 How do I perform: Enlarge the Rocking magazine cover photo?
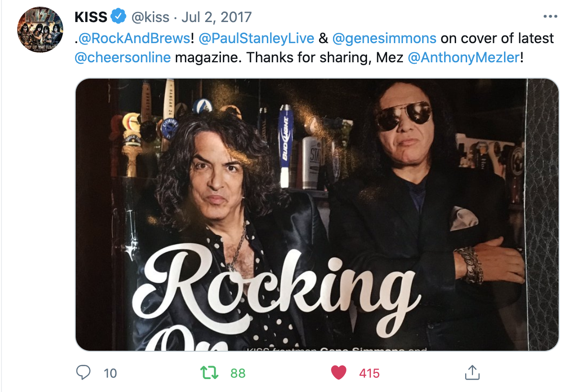[x=317, y=215]
